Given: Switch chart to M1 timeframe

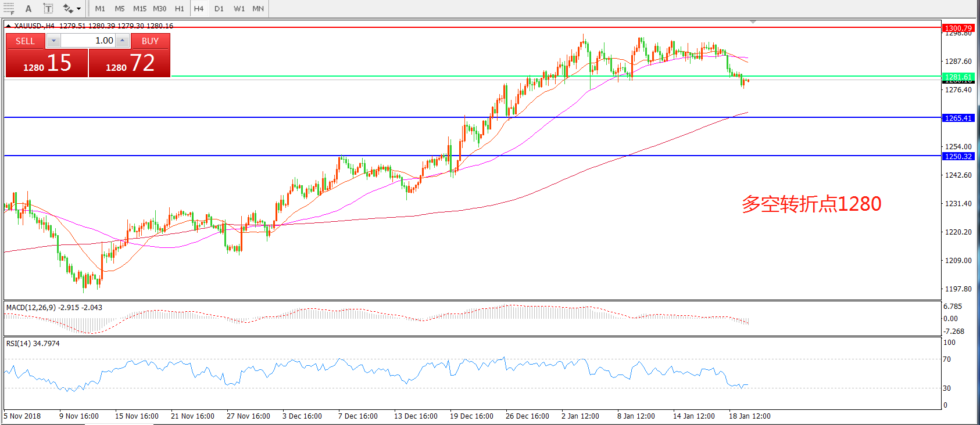Looking at the screenshot, I should [x=100, y=9].
